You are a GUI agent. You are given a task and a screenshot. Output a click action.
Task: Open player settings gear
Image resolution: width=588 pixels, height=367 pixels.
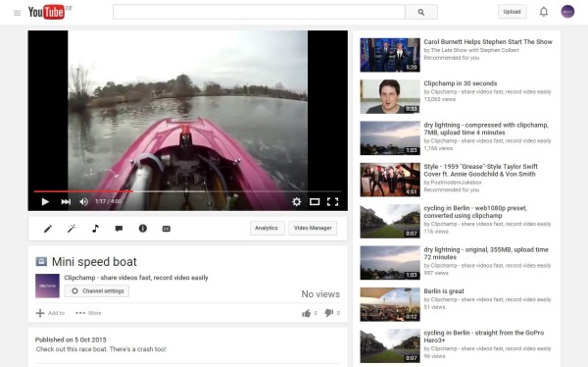(296, 202)
